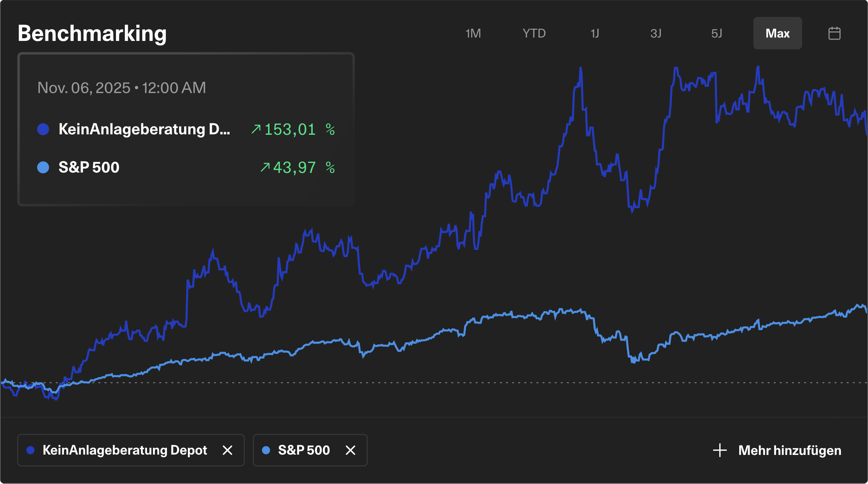Select the 1M time range tab
Viewport: 868px width, 484px height.
pyautogui.click(x=473, y=33)
